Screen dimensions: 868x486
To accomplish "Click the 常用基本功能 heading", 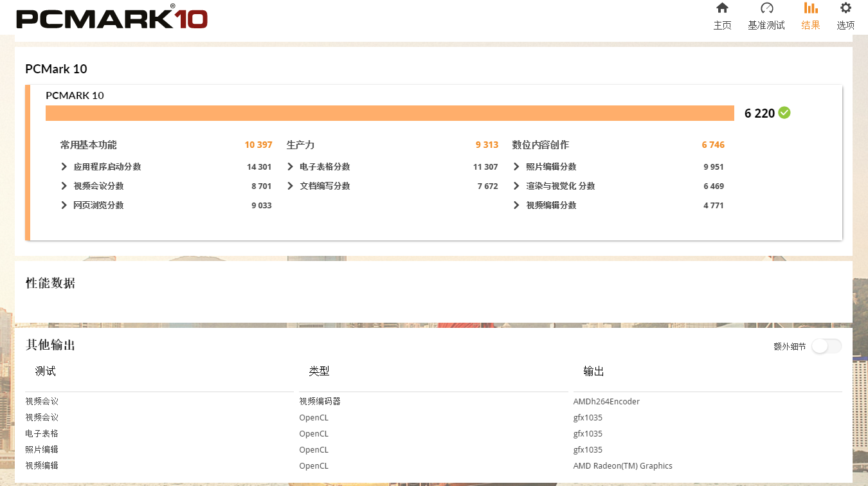I will coord(89,145).
